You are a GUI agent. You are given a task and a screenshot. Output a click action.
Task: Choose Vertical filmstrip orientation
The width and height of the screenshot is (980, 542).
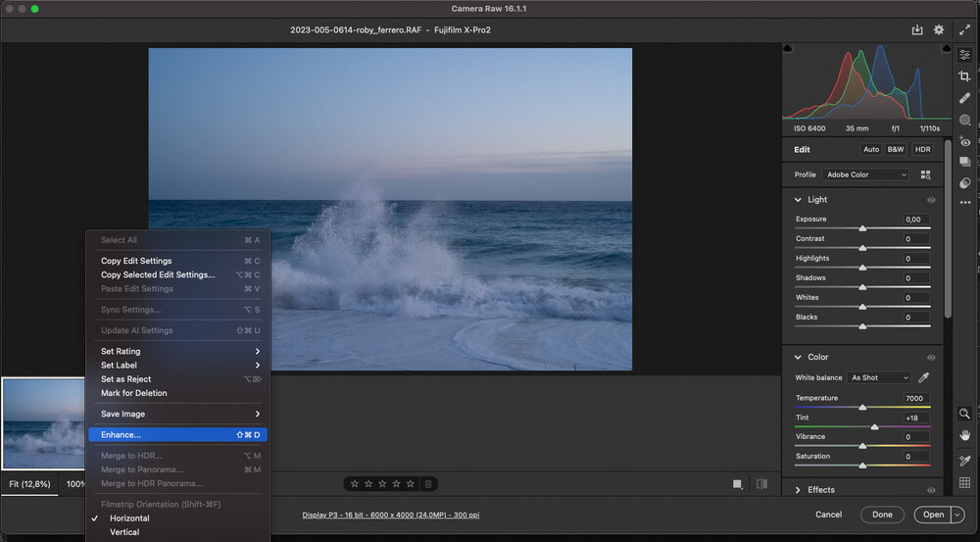point(124,532)
